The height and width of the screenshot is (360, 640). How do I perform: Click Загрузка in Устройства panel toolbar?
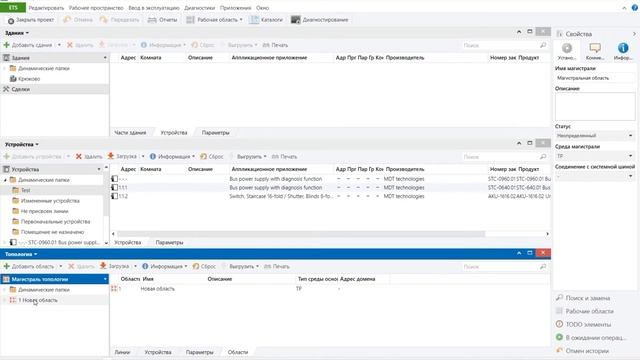[122, 156]
